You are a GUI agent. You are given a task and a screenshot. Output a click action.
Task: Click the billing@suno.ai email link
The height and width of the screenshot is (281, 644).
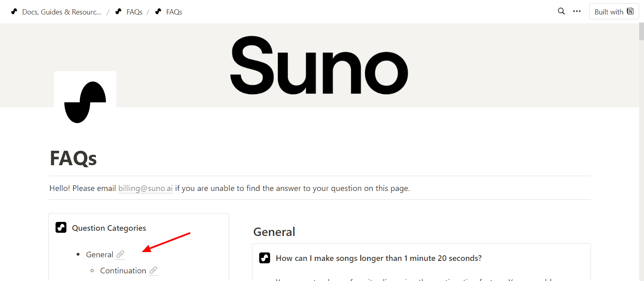pyautogui.click(x=145, y=188)
